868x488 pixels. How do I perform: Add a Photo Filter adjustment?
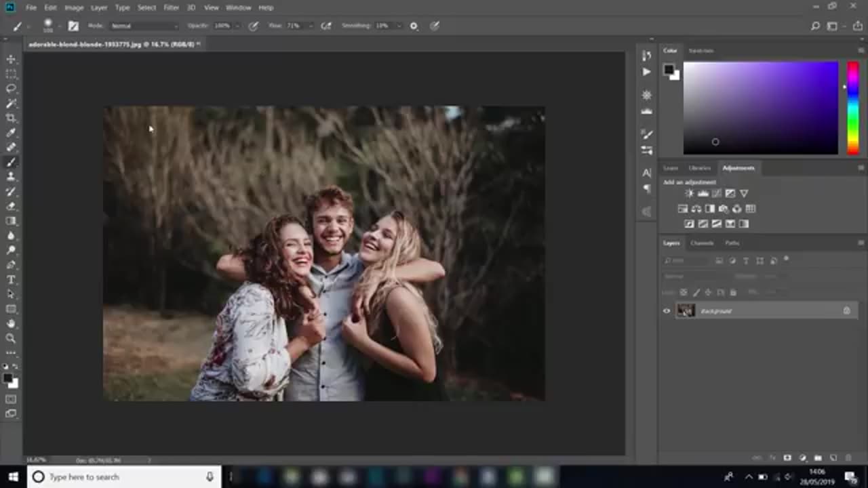pyautogui.click(x=724, y=209)
